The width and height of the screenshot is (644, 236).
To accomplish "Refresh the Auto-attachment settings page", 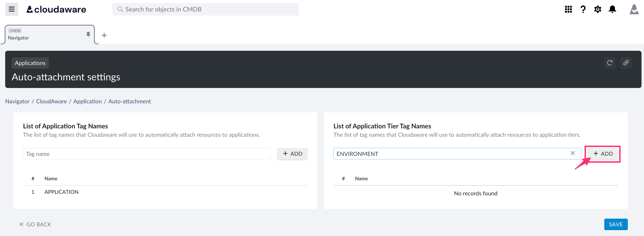I will pos(610,63).
